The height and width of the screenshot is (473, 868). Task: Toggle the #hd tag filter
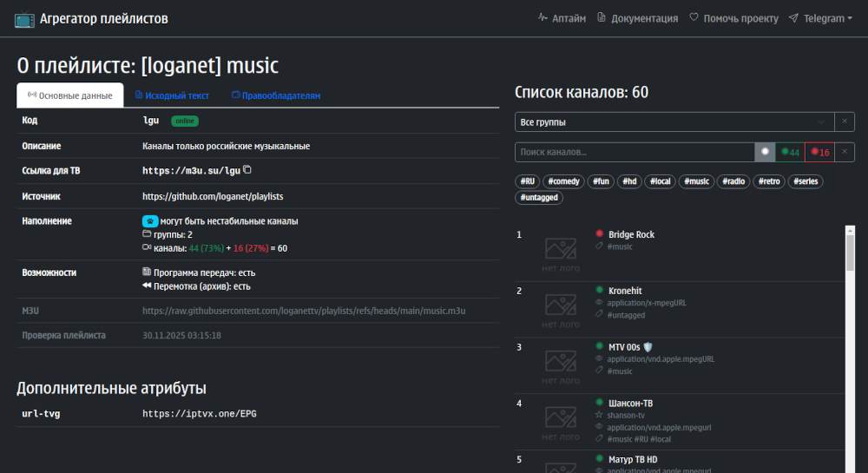(x=629, y=181)
